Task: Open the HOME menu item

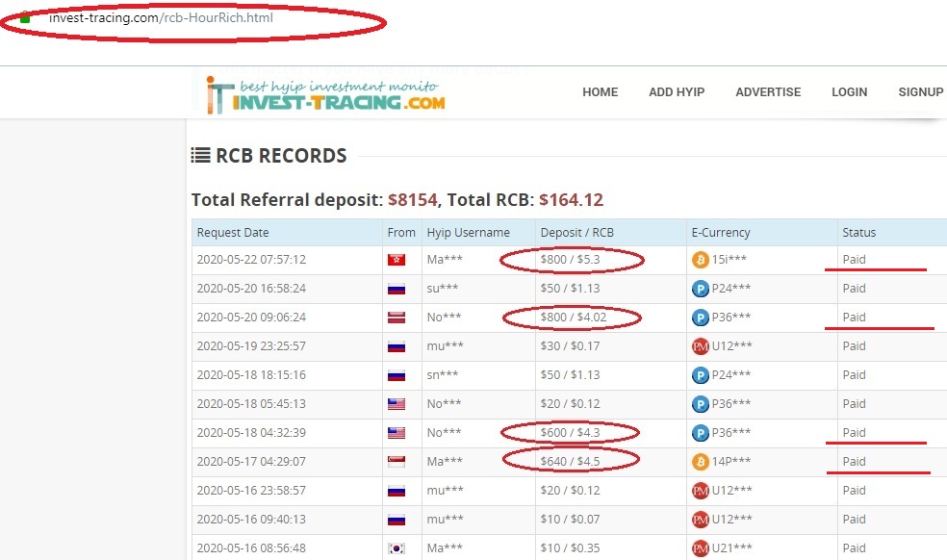Action: coord(600,92)
